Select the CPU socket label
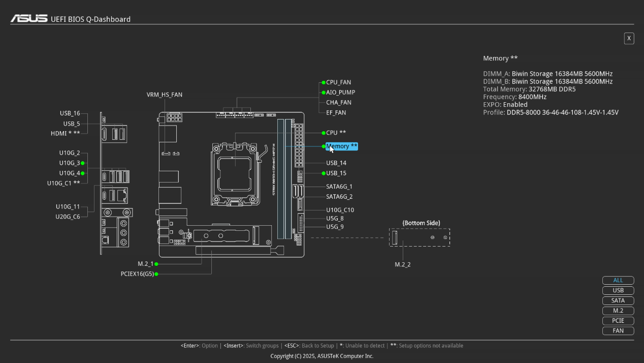The height and width of the screenshot is (363, 644). point(336,133)
